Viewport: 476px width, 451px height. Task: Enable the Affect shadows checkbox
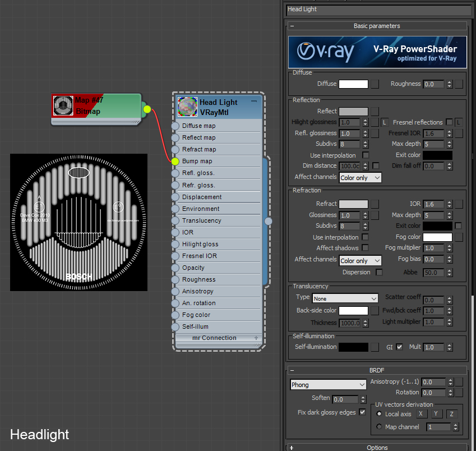click(366, 248)
